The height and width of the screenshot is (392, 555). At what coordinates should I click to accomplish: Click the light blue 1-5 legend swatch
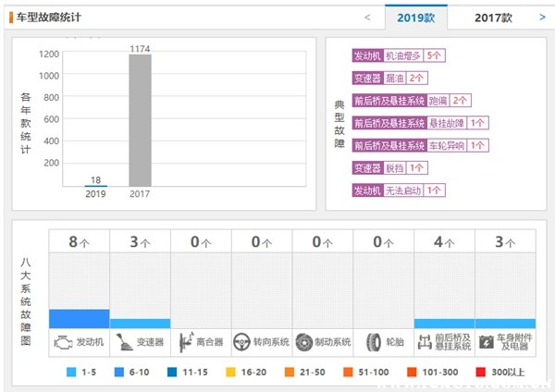pyautogui.click(x=71, y=373)
